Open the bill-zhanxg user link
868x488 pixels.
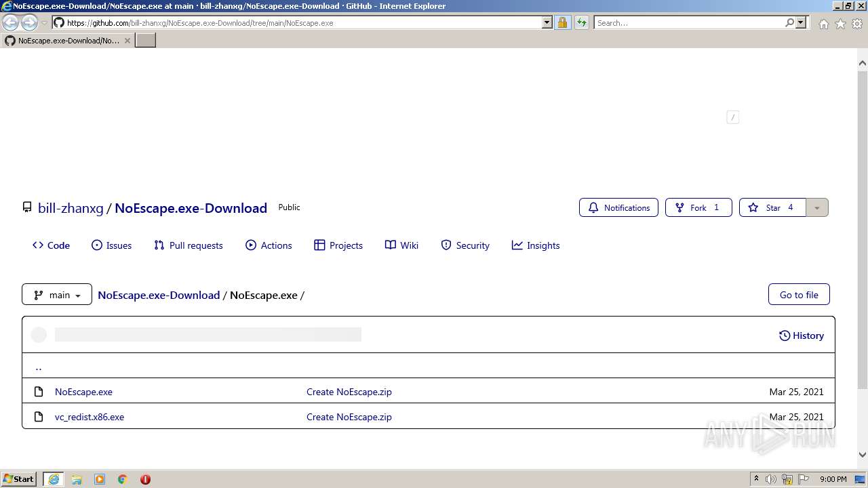click(71, 208)
